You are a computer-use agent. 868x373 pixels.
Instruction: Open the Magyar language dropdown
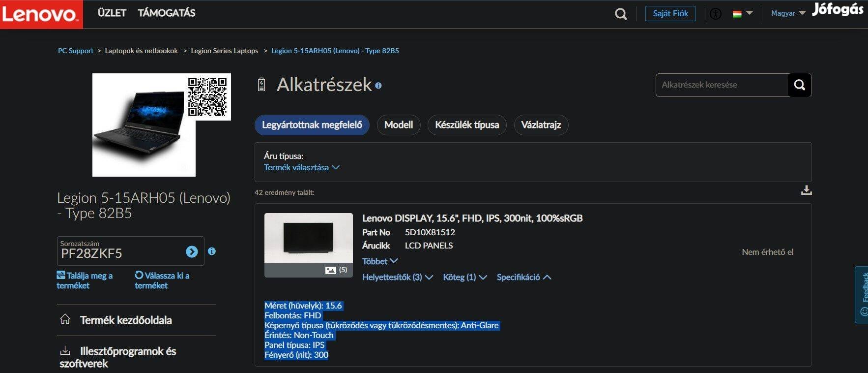pyautogui.click(x=788, y=13)
